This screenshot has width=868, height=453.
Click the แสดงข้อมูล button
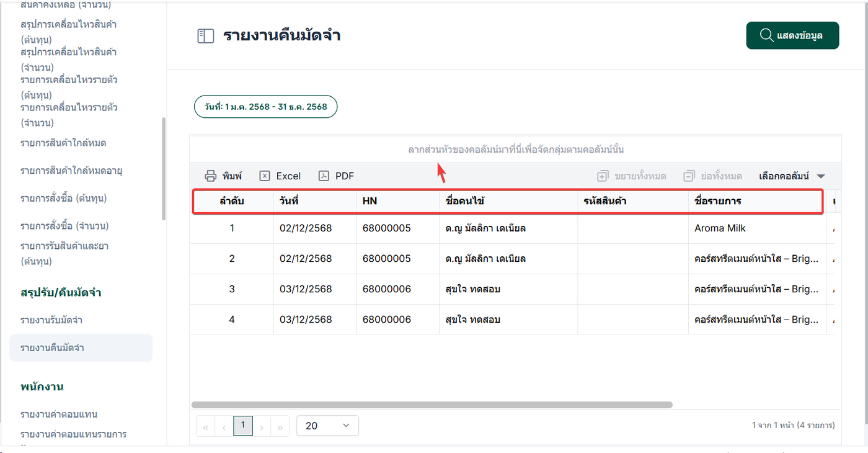click(792, 35)
